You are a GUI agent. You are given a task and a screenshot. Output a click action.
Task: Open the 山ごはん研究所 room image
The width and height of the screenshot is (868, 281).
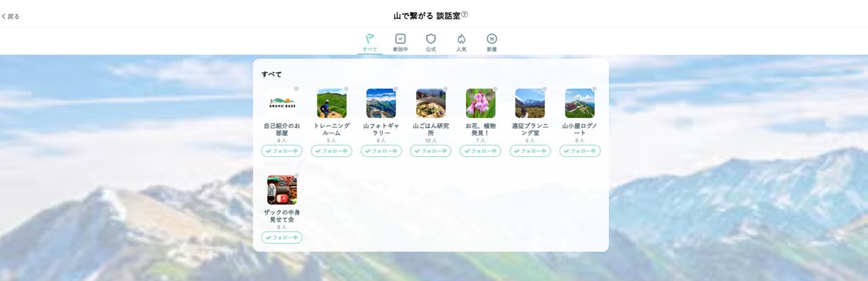pos(431,104)
